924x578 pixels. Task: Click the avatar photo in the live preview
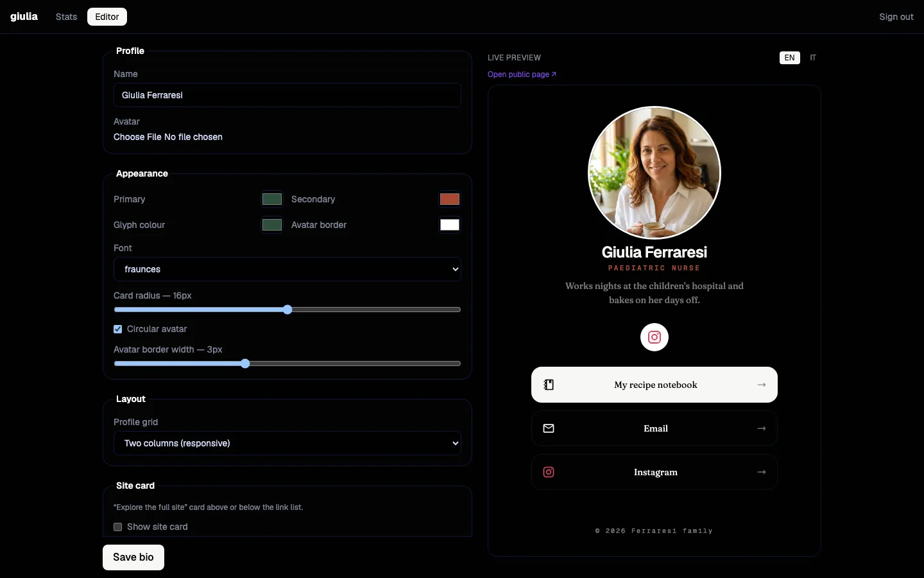[x=654, y=173]
